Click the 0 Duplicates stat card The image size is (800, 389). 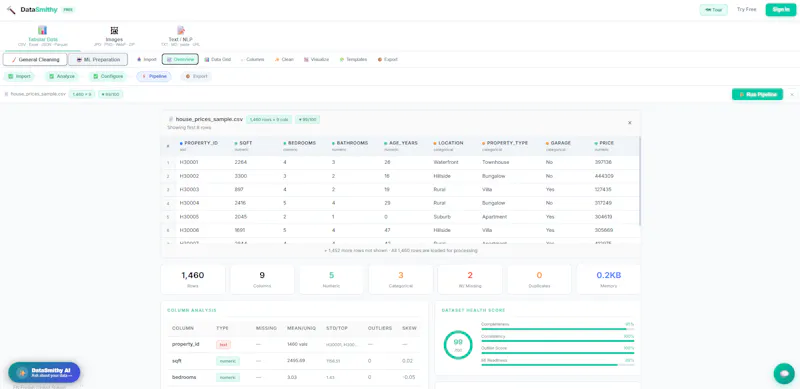(x=539, y=279)
